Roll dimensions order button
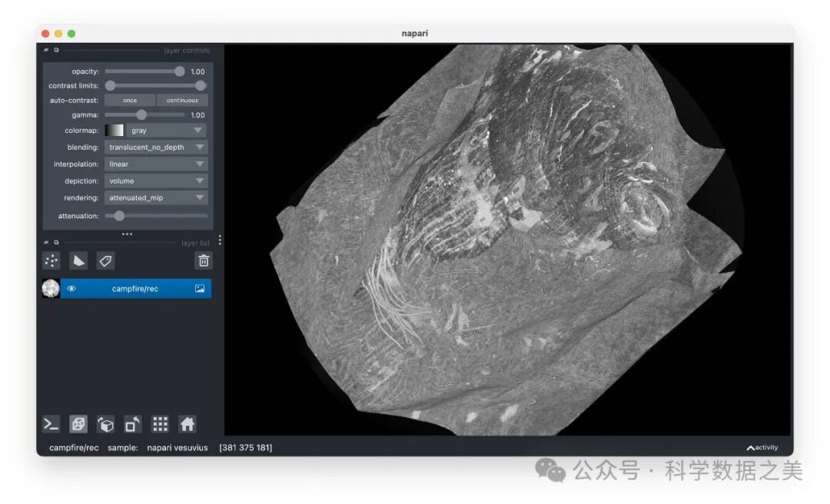The height and width of the screenshot is (504, 830). pyautogui.click(x=106, y=424)
